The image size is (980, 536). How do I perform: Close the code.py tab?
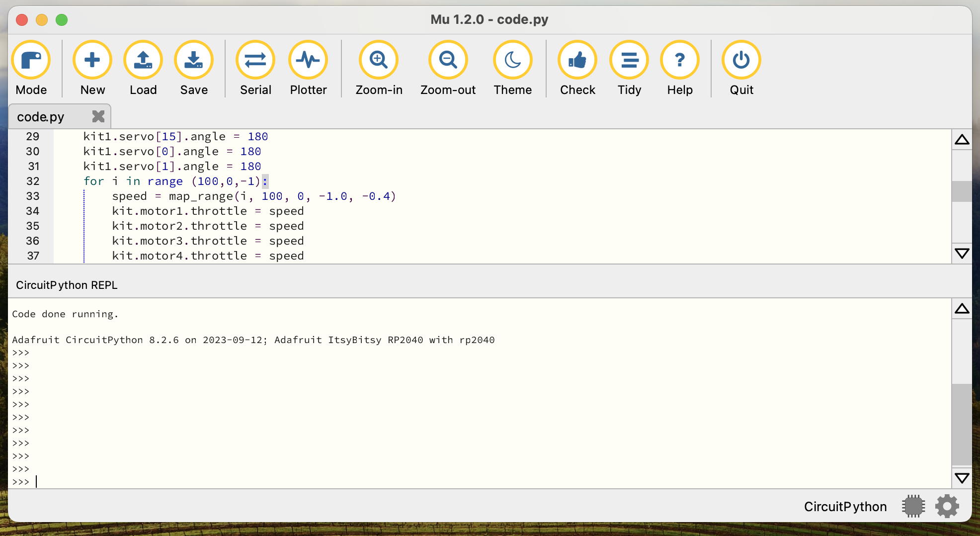[98, 116]
